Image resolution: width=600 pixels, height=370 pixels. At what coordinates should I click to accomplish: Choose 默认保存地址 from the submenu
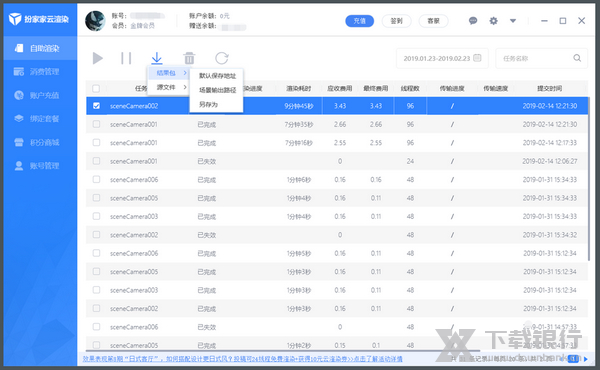click(217, 76)
